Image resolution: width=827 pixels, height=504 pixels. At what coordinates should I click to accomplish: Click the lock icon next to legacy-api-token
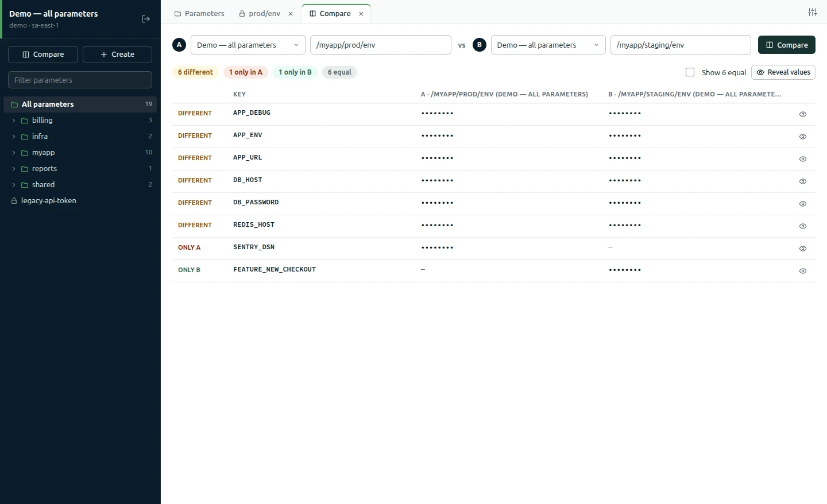[x=14, y=201]
